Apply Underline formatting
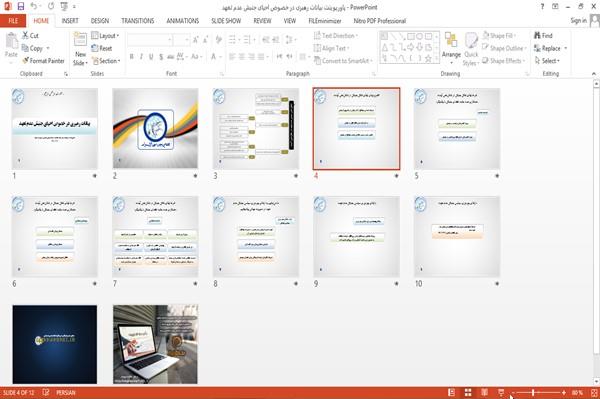This screenshot has height=399, width=600. (x=151, y=57)
